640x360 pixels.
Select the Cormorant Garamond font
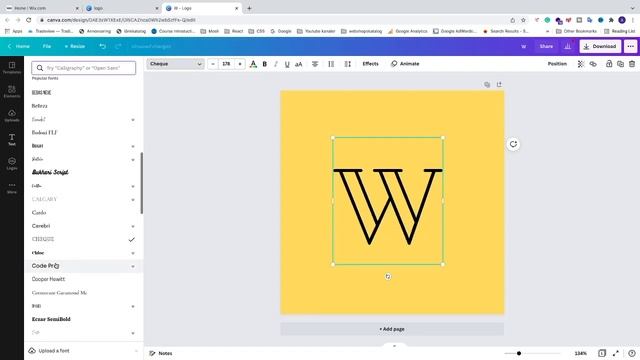[59, 293]
